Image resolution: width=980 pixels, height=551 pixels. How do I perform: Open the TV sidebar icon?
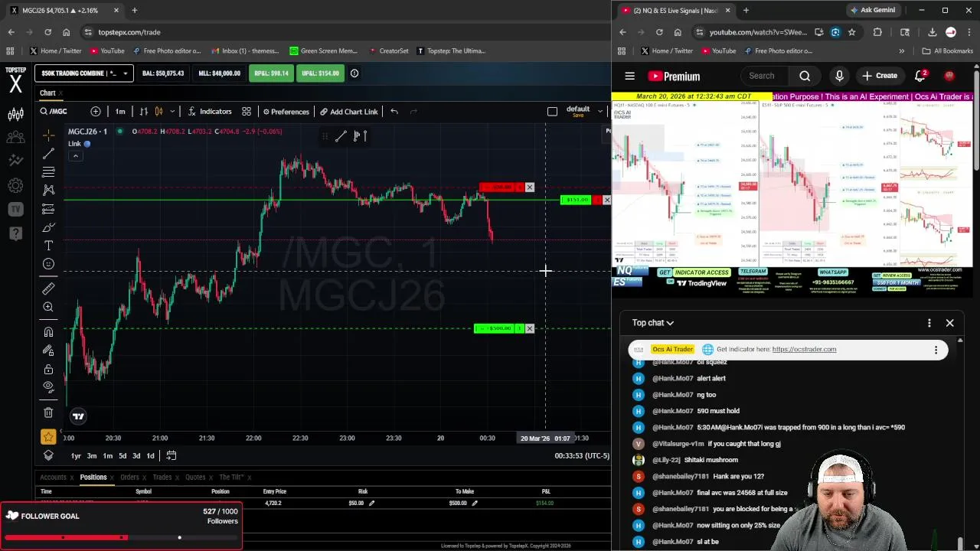(15, 209)
